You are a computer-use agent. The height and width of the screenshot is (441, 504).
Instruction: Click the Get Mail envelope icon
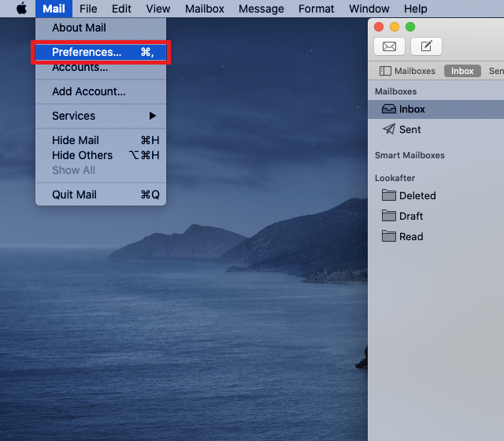pyautogui.click(x=389, y=46)
